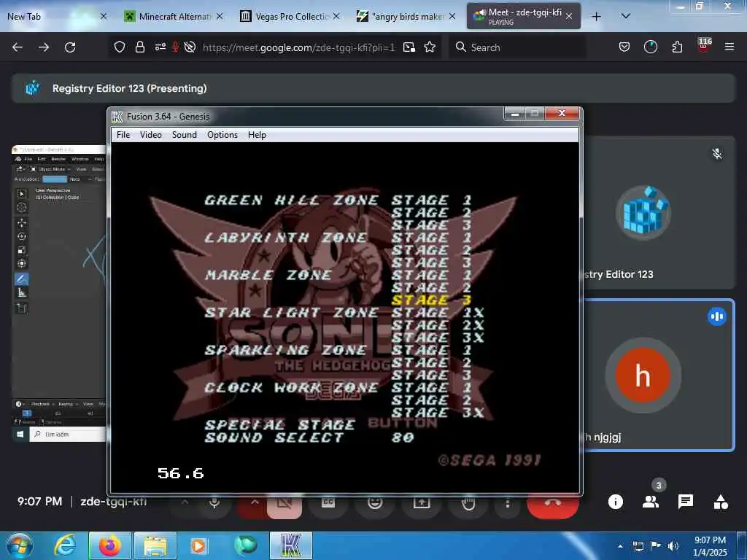Click the Firefox Search field
Image resolution: width=747 pixels, height=560 pixels.
tap(517, 47)
